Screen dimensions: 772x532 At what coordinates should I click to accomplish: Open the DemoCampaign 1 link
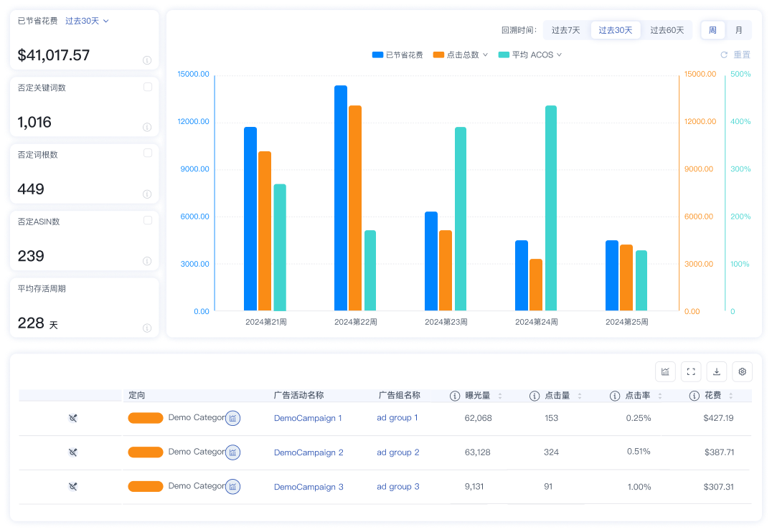tap(308, 418)
